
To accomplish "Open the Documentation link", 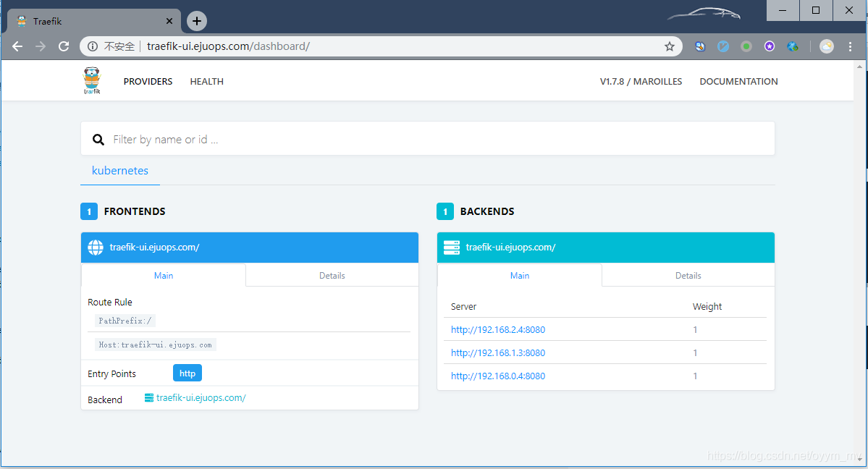I will 738,81.
